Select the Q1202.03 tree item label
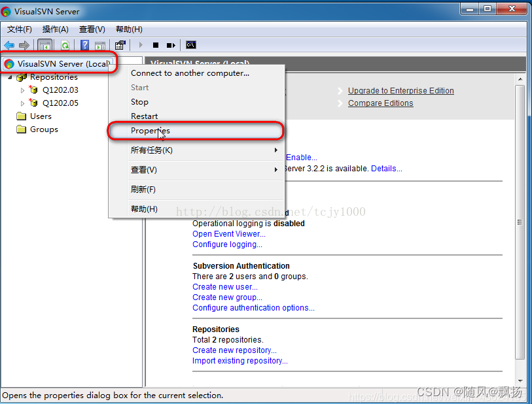Screen dimensions: 532x404 [x=60, y=90]
